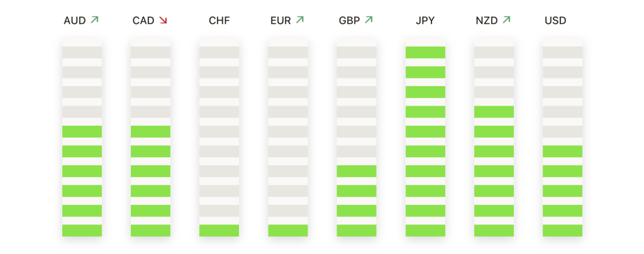Select the CAD currency label
Viewport: 644px width, 254px height.
pyautogui.click(x=143, y=21)
